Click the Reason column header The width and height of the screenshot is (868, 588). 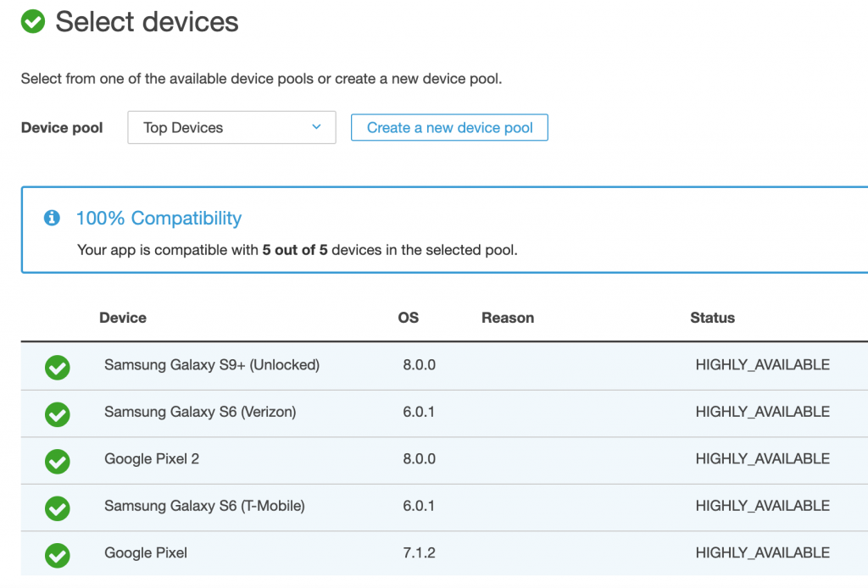point(508,318)
